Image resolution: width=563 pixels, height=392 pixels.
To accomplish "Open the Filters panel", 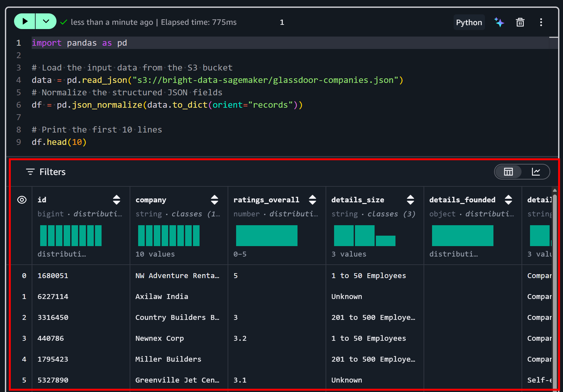I will click(x=46, y=172).
